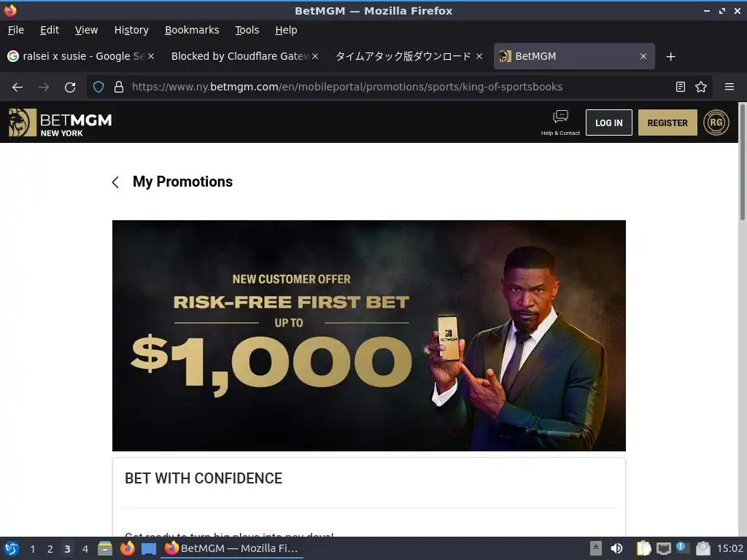This screenshot has width=747, height=560.
Task: Open the volume icon in system tray
Action: (616, 548)
